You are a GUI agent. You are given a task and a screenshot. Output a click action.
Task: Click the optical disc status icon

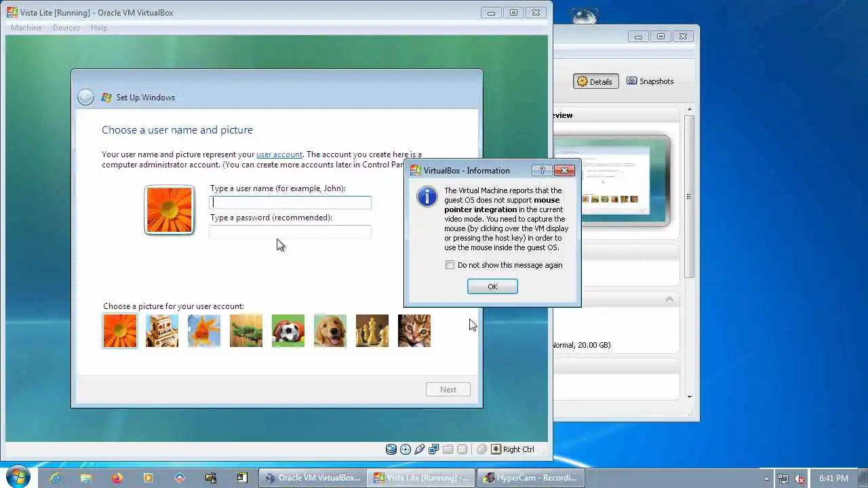[406, 449]
